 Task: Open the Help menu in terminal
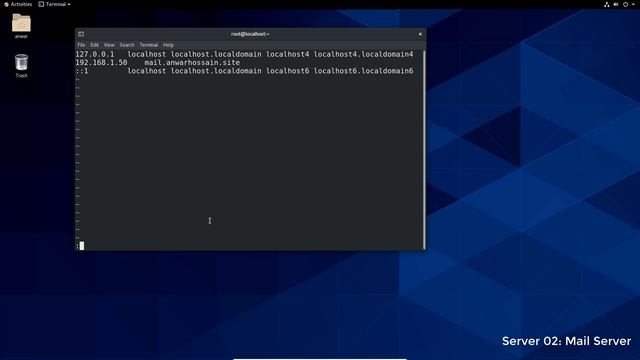[x=168, y=45]
